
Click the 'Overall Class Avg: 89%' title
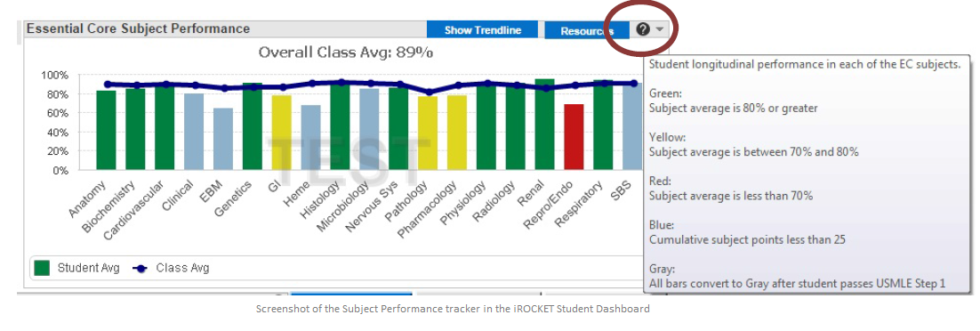point(346,52)
